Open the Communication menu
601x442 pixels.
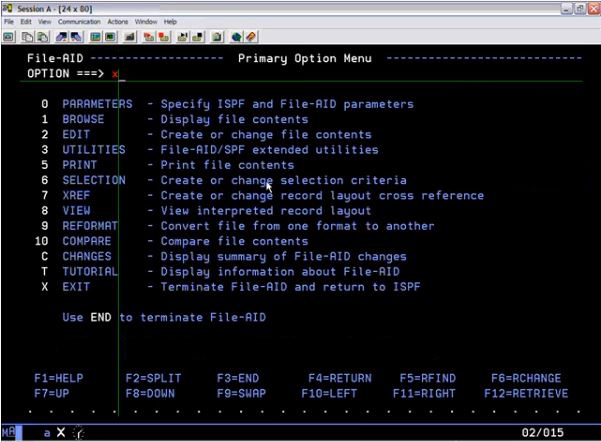point(79,22)
